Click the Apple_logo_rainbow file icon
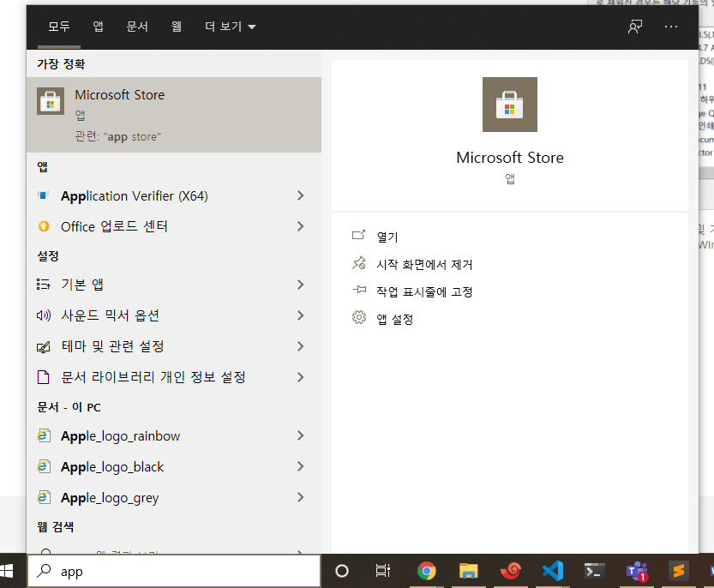 [43, 436]
